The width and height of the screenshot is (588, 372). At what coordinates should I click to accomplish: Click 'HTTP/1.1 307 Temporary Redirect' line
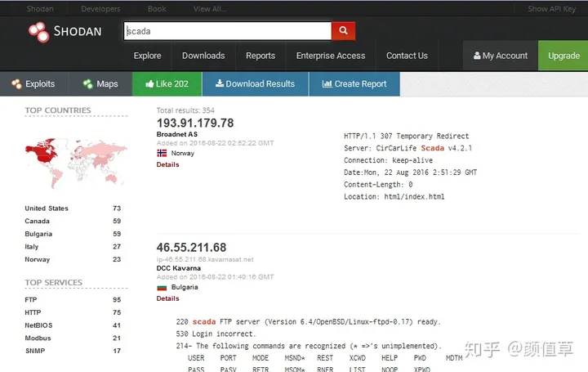tap(406, 137)
